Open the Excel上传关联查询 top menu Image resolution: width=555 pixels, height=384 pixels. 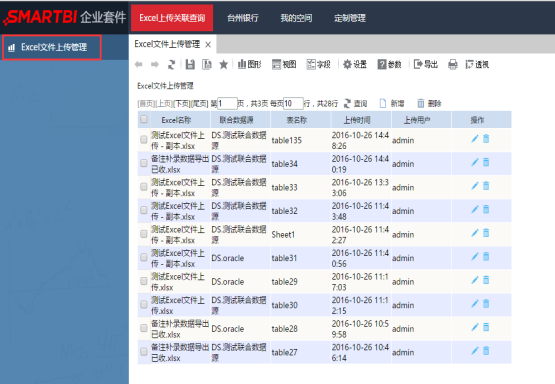(x=172, y=18)
